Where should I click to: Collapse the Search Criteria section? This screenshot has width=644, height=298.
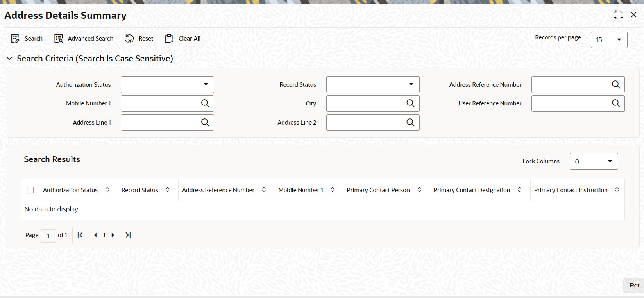point(9,59)
